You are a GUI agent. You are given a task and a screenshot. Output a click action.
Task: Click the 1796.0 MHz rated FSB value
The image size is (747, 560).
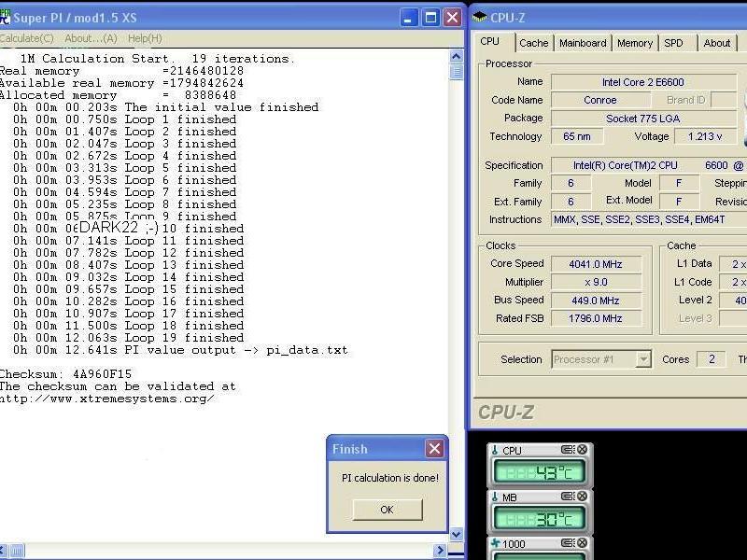tap(596, 318)
